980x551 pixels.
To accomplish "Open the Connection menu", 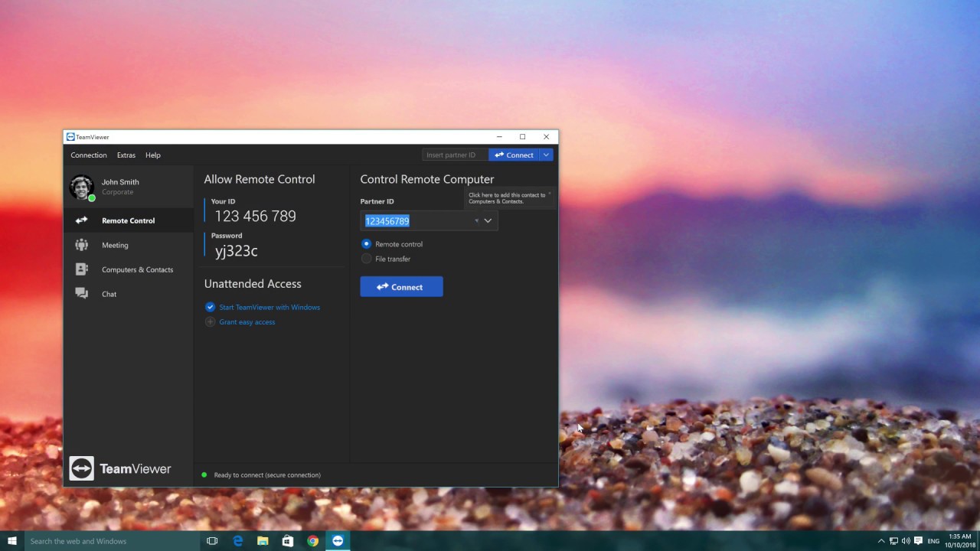I will (89, 155).
